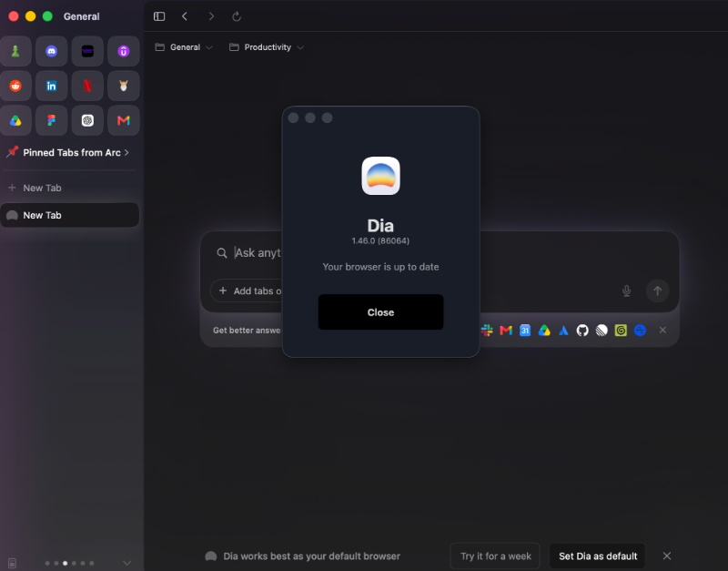Image resolution: width=728 pixels, height=571 pixels.
Task: Click the blue globe integration icon
Action: point(640,330)
